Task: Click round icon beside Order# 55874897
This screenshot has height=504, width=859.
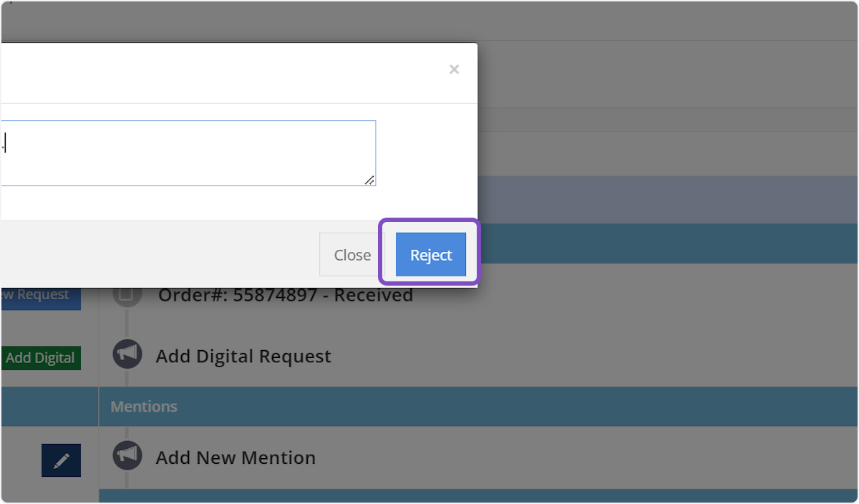Action: coord(127,294)
